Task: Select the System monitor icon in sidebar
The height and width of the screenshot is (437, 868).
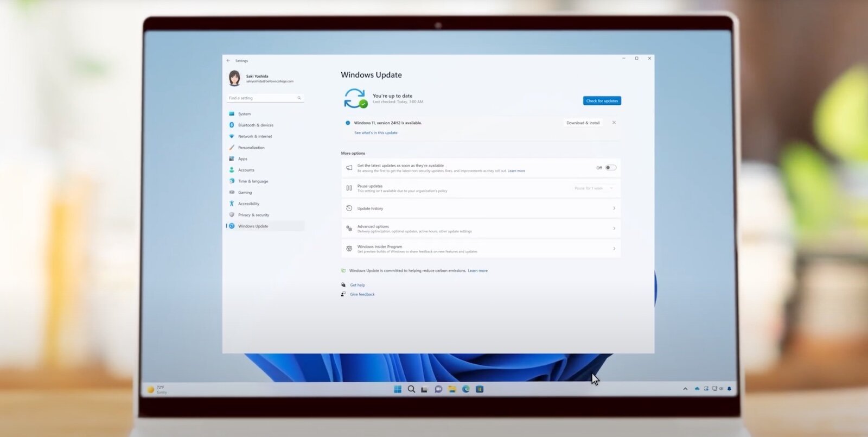Action: point(232,114)
